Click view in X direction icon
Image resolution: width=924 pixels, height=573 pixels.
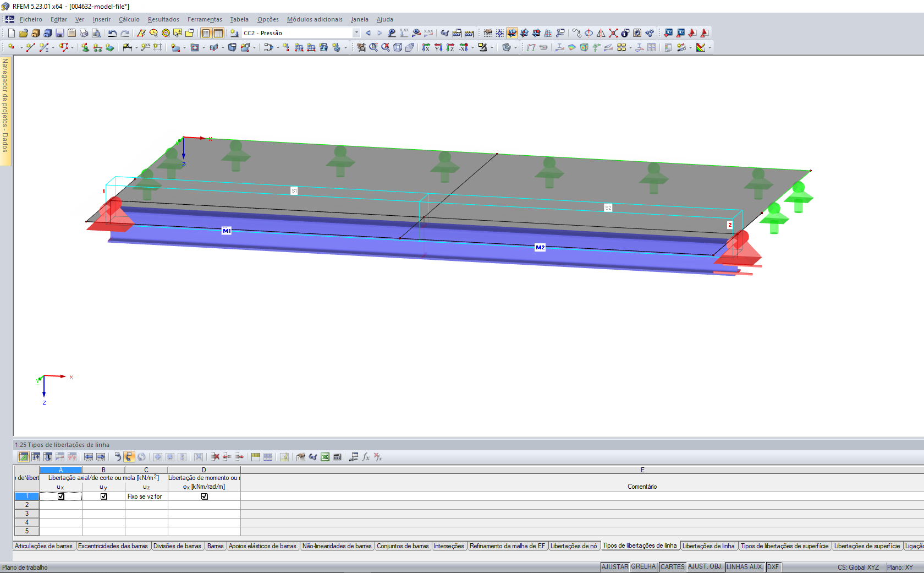click(x=426, y=47)
